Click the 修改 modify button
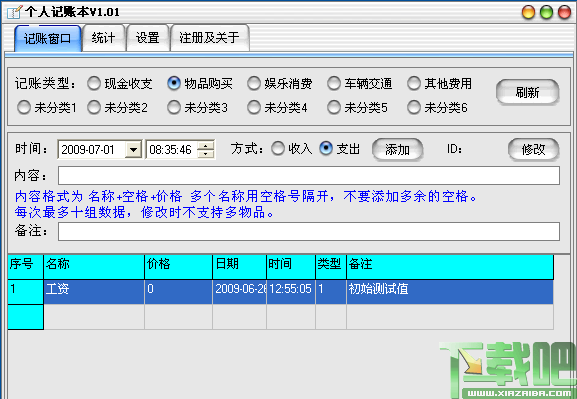 534,149
